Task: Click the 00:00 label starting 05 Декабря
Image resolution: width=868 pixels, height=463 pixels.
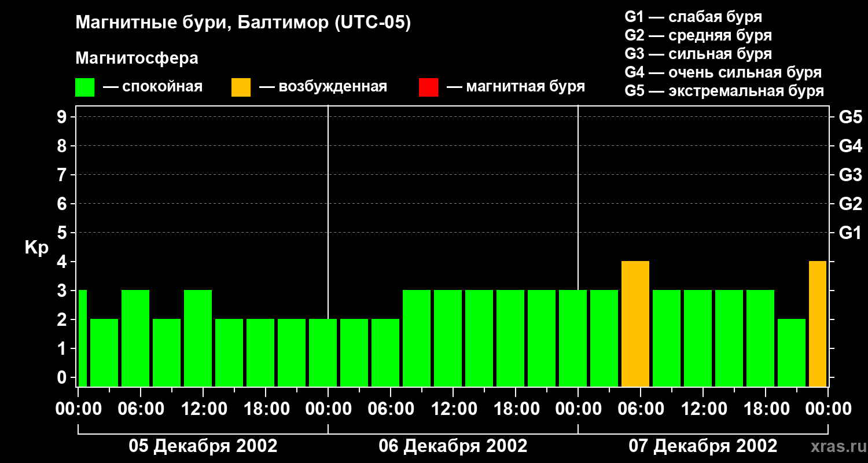Action: 78,409
